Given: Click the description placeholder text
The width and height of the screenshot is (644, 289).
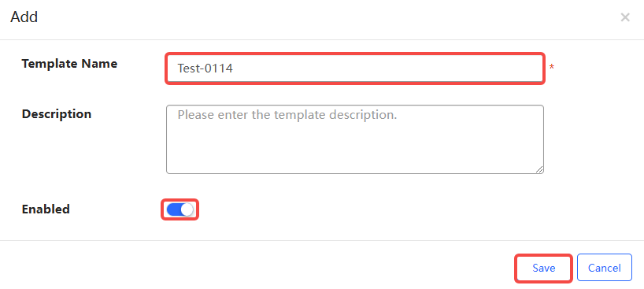Looking at the screenshot, I should coord(287,115).
